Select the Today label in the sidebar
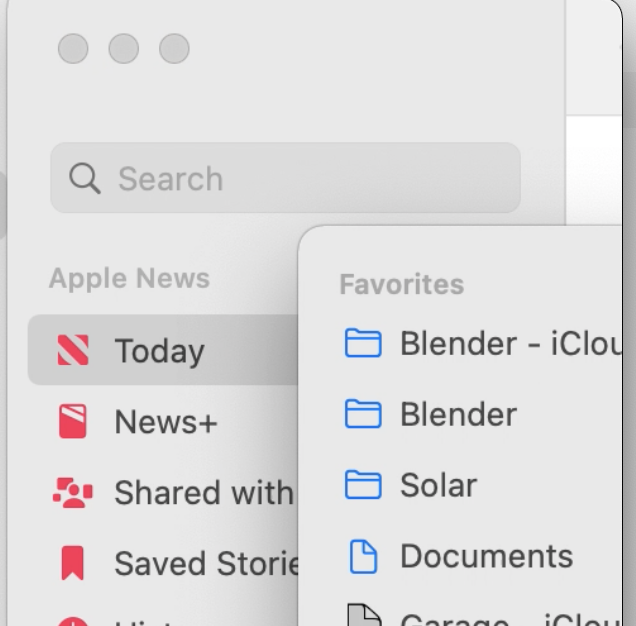The image size is (636, 626). point(159,351)
